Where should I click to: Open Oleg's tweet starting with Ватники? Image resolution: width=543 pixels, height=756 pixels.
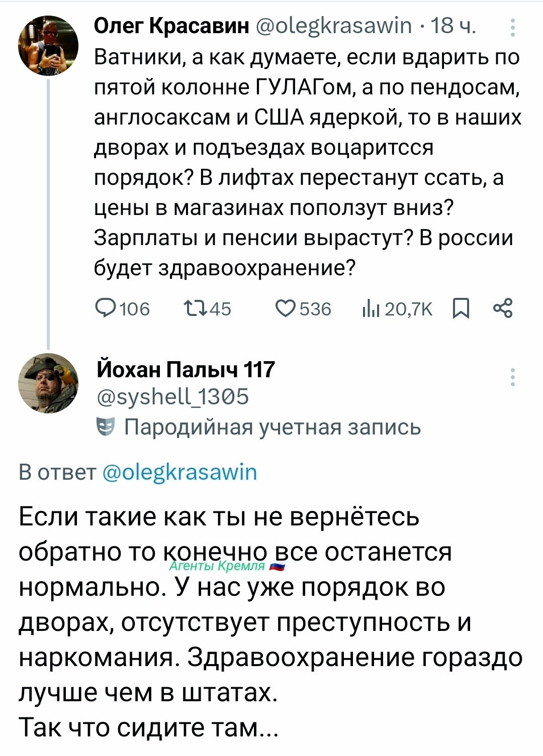click(x=307, y=162)
